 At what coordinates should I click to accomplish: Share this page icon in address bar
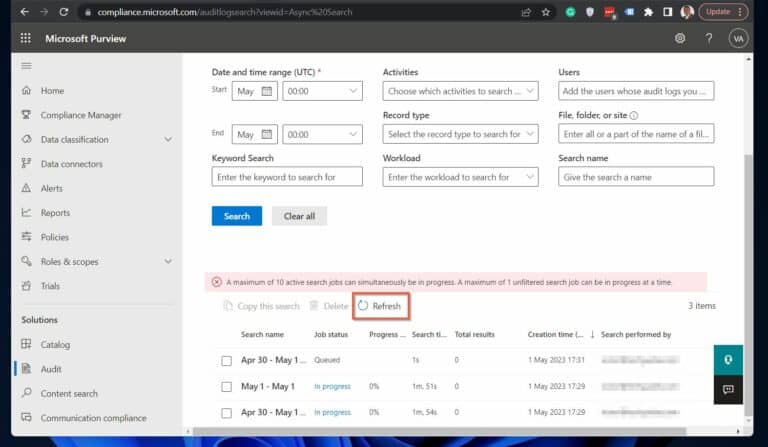(x=527, y=12)
